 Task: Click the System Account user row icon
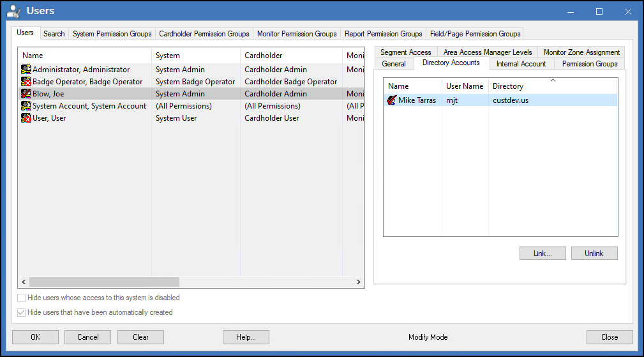tap(26, 106)
